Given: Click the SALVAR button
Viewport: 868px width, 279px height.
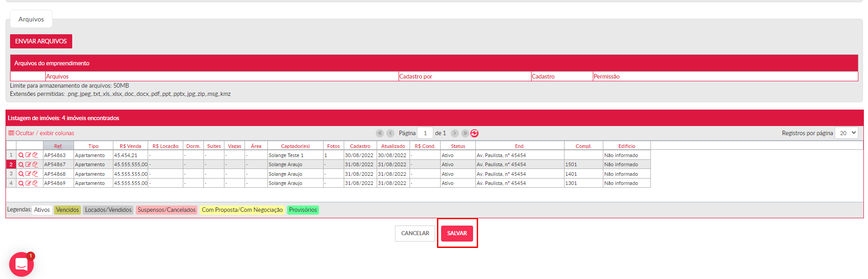Looking at the screenshot, I should click(457, 233).
